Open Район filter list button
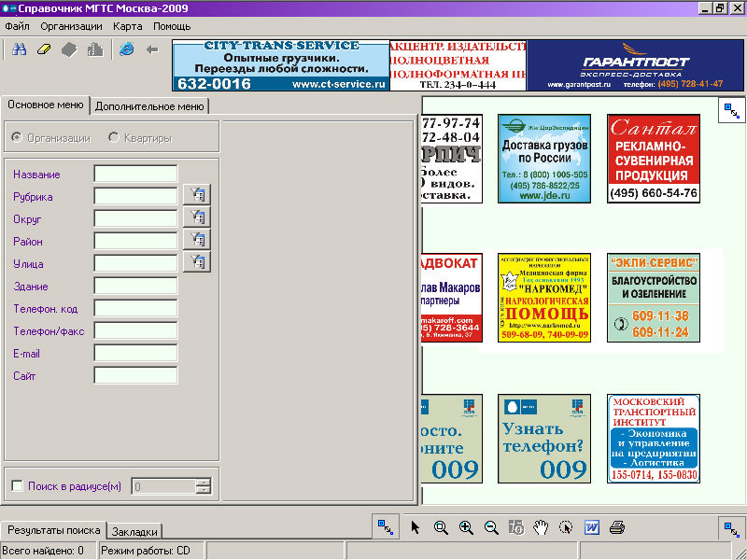The width and height of the screenshot is (747, 560). (x=197, y=240)
